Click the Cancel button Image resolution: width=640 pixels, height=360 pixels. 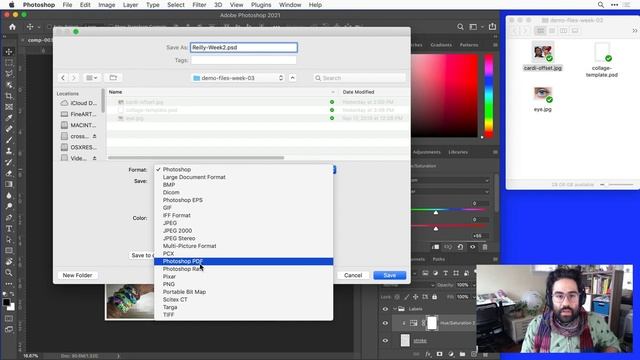353,275
